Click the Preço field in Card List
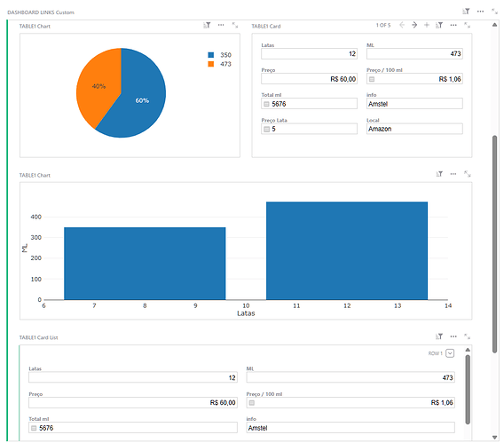The height and width of the screenshot is (443, 504). [133, 402]
